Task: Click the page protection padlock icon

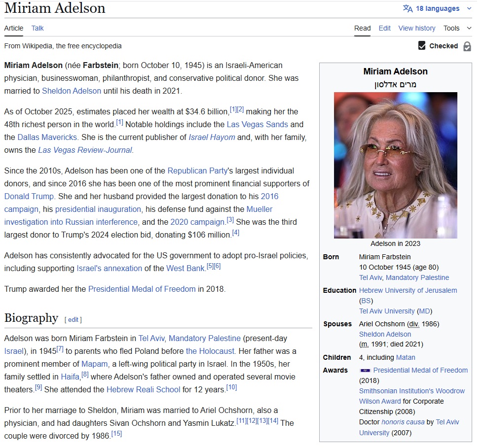Action: [467, 46]
